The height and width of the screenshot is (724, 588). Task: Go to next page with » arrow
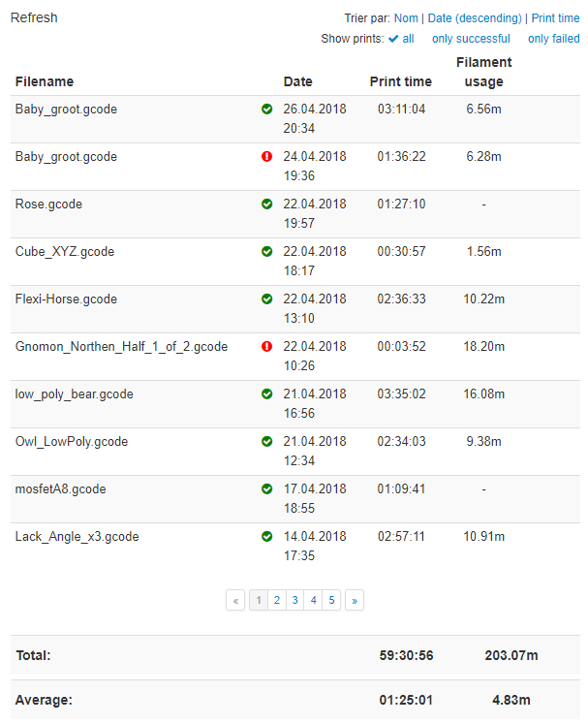point(355,601)
